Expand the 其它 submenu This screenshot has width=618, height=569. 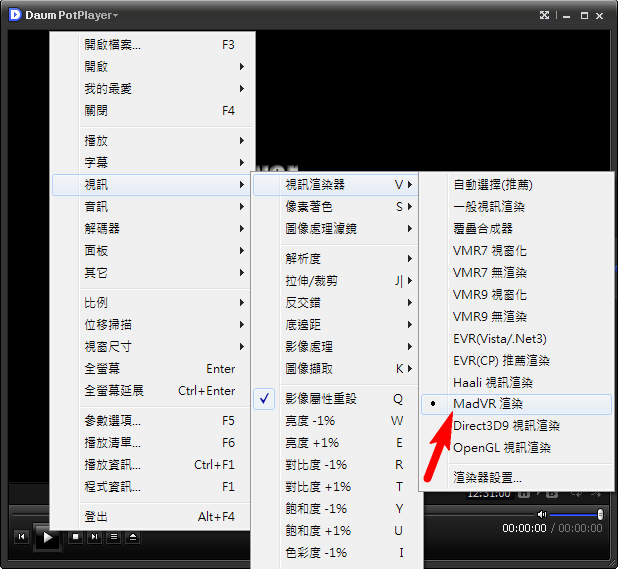[x=151, y=273]
